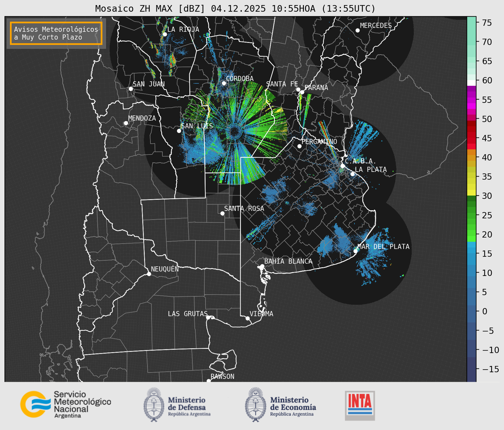Click the Ministerio de Economía text
Viewport: 504px width, 430px height.
pos(293,407)
